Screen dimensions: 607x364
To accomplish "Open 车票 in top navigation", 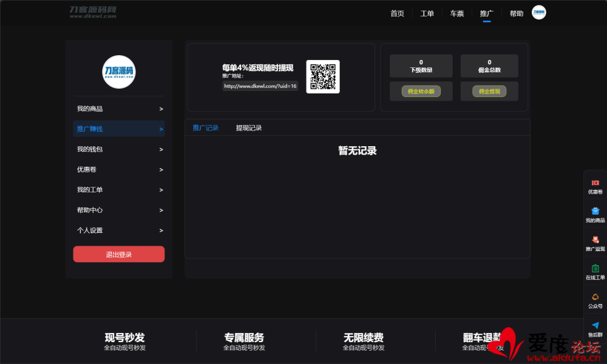I will (x=457, y=13).
